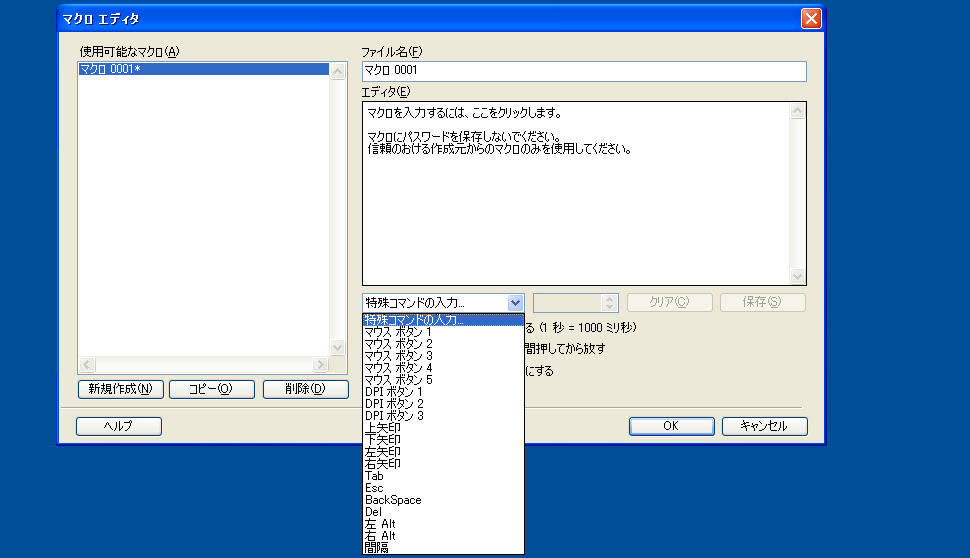The image size is (970, 558).
Task: Select 上矢印 command entry
Action: [383, 428]
